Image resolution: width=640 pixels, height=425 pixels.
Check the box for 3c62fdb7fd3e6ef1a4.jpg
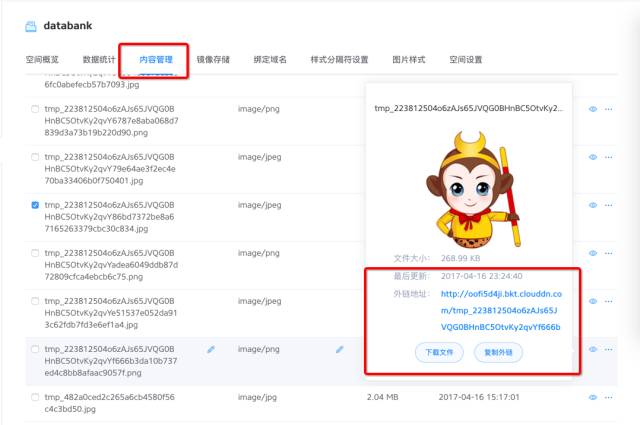[35, 301]
